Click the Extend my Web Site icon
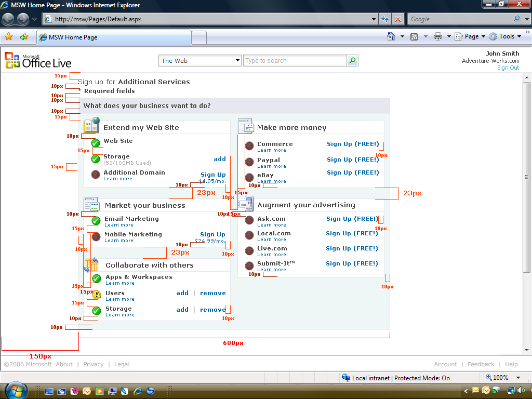 click(91, 126)
